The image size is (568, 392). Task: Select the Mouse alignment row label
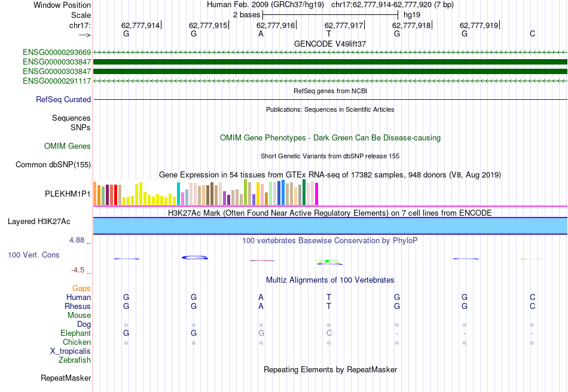pos(79,316)
